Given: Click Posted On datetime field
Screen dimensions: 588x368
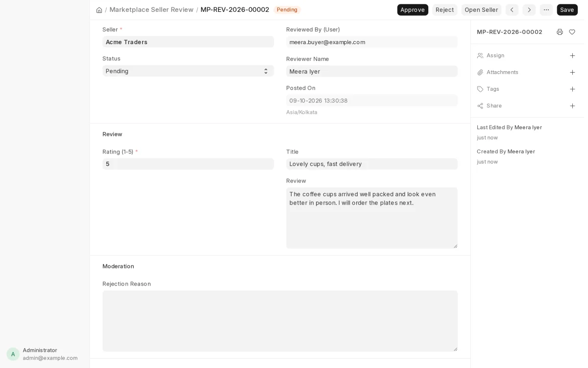Looking at the screenshot, I should (372, 100).
